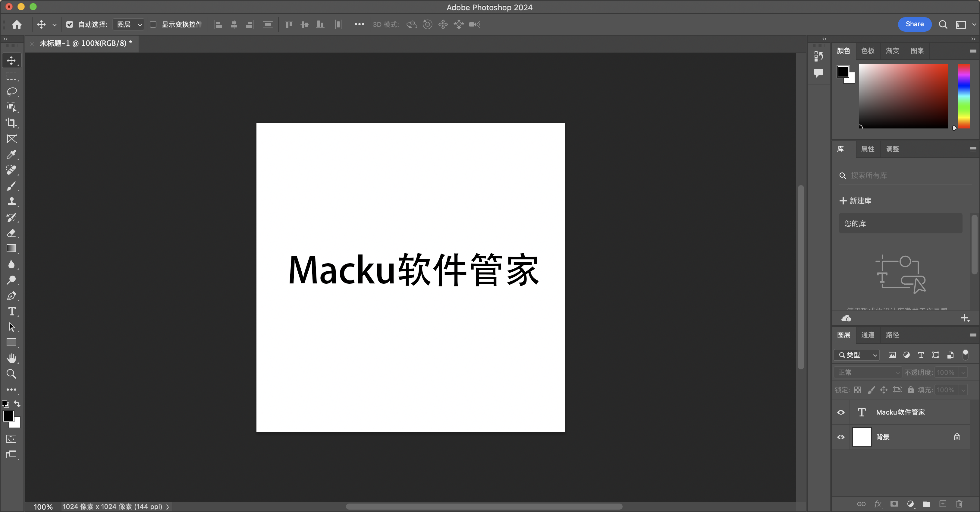Screen dimensions: 980x512
Task: Reset default foreground and background colors
Action: tap(5, 404)
